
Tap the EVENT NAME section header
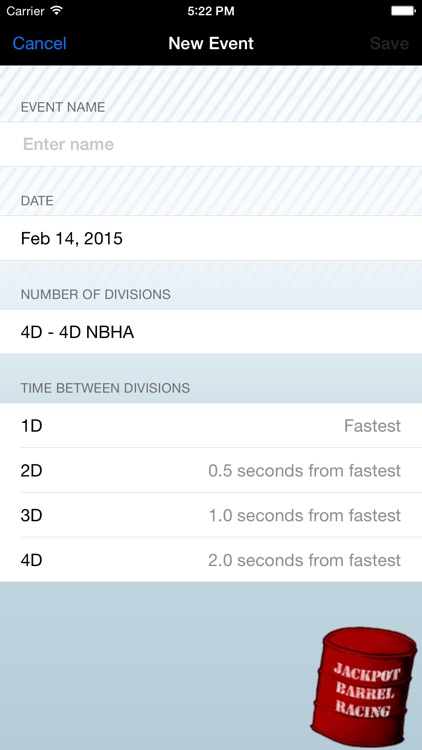point(63,107)
